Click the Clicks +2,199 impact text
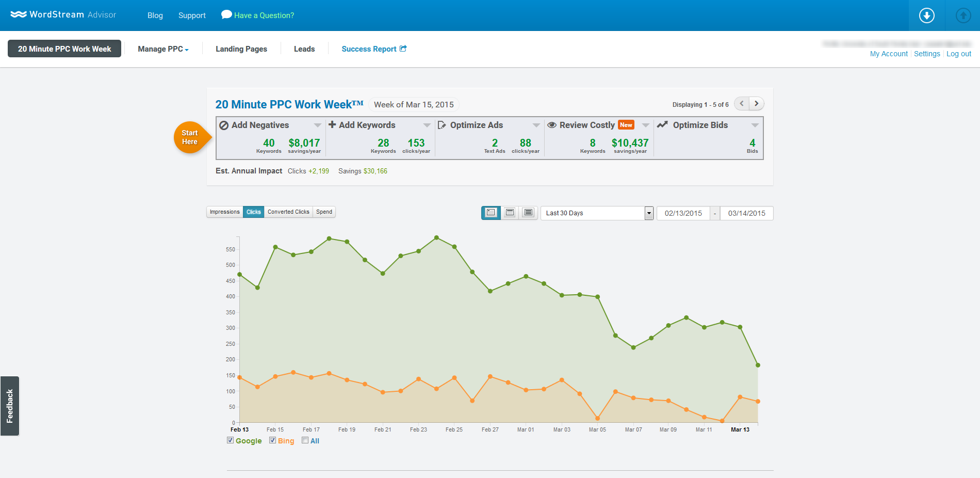 point(308,171)
